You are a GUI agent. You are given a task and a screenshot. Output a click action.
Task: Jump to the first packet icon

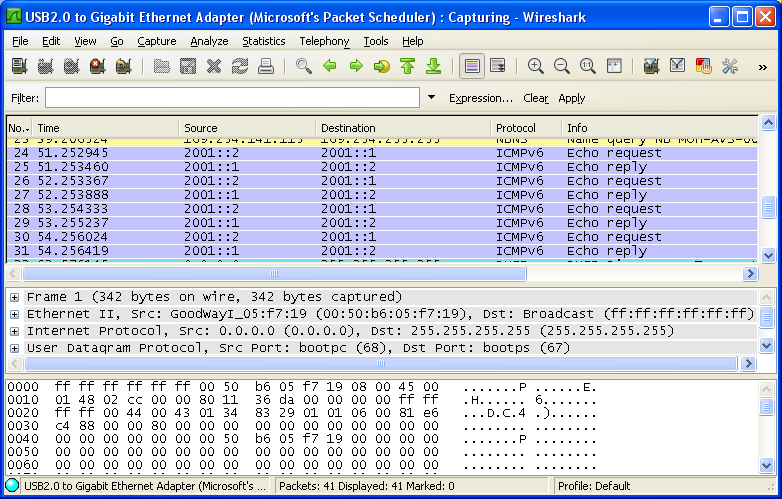[x=408, y=66]
